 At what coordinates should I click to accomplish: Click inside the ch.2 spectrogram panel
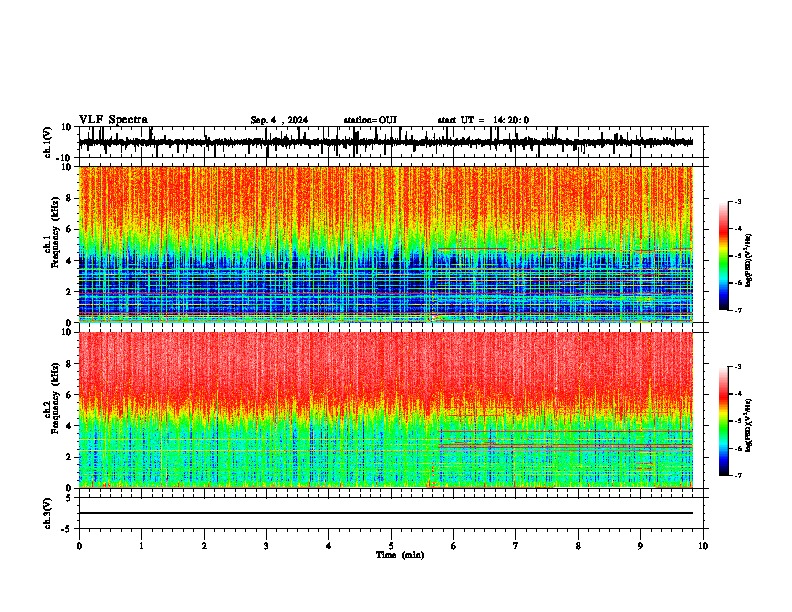point(386,410)
